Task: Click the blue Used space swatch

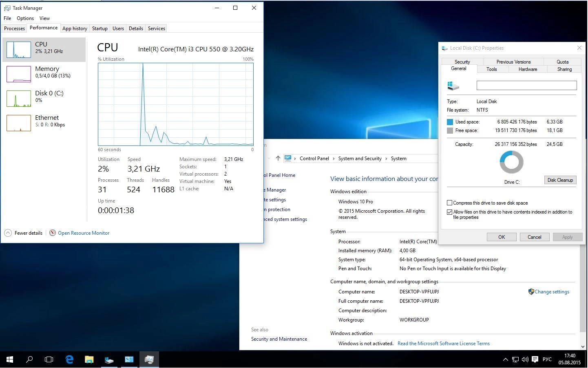Action: coord(450,122)
